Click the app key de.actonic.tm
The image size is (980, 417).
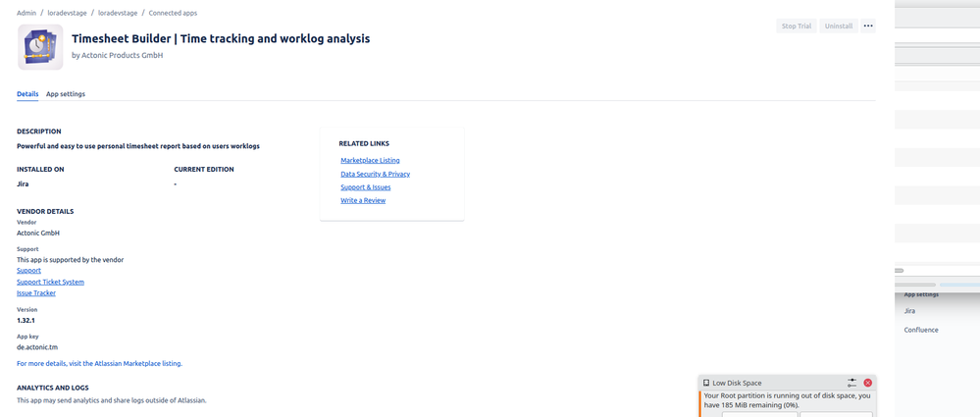37,347
